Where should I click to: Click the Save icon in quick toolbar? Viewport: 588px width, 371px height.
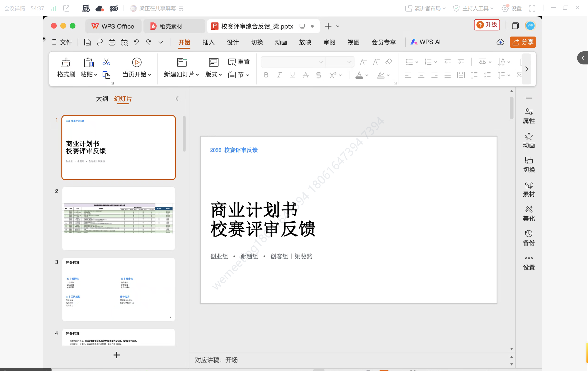[87, 42]
